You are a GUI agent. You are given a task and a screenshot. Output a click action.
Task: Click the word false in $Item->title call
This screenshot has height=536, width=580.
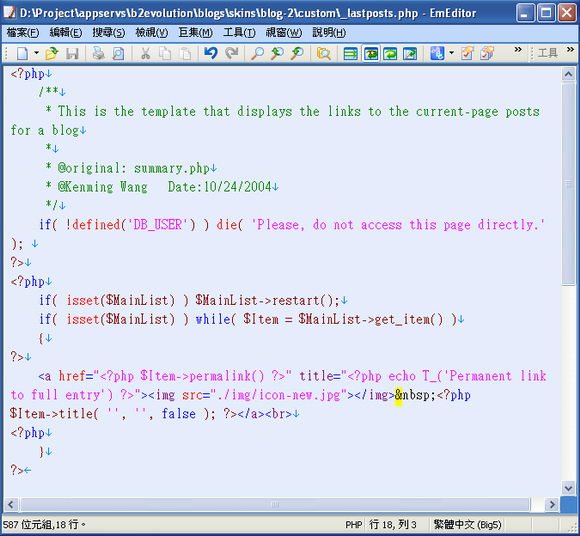[179, 414]
